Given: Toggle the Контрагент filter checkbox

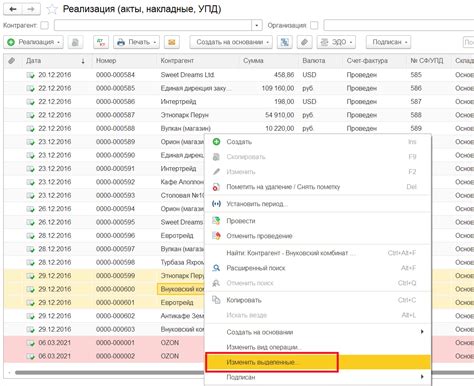Looking at the screenshot, I should (x=44, y=25).
